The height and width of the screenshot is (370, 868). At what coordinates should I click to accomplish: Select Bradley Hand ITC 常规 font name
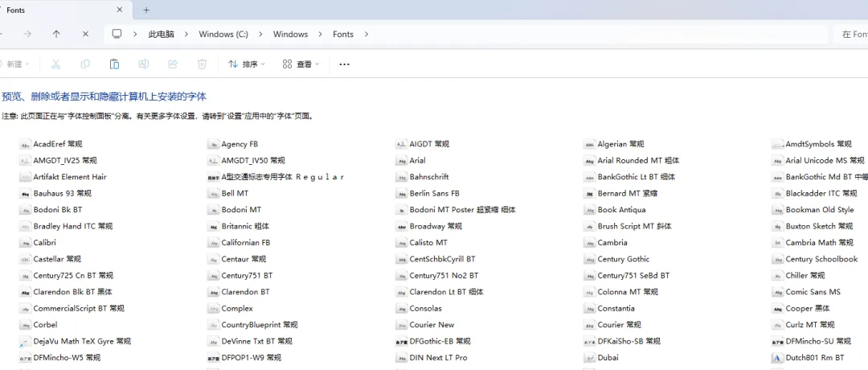(x=72, y=226)
